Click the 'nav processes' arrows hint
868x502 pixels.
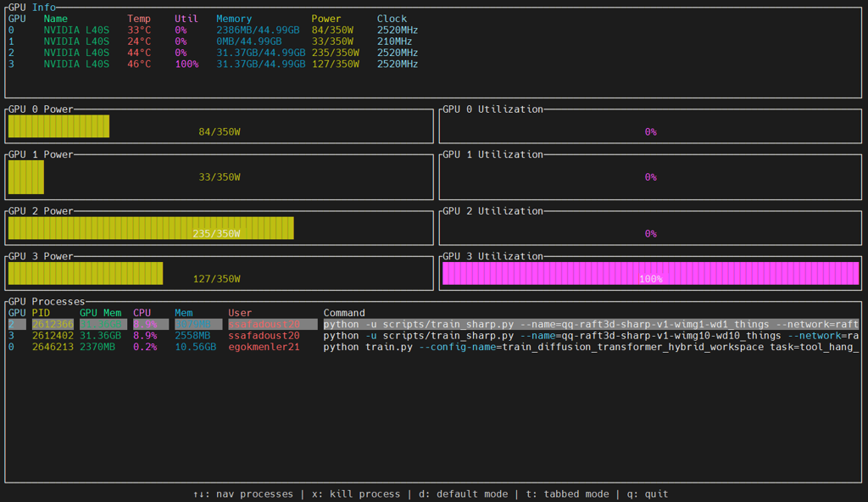(x=242, y=494)
